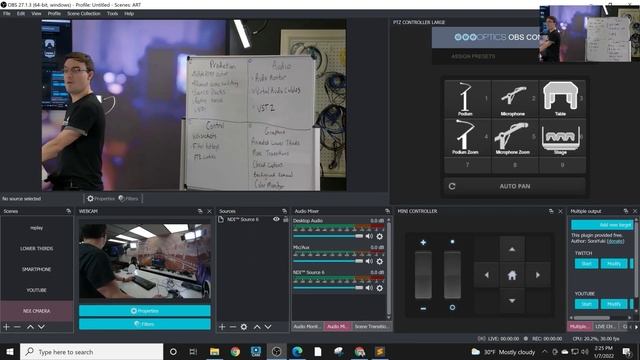Select the Table camera preset
This screenshot has height=360, width=640.
click(562, 99)
